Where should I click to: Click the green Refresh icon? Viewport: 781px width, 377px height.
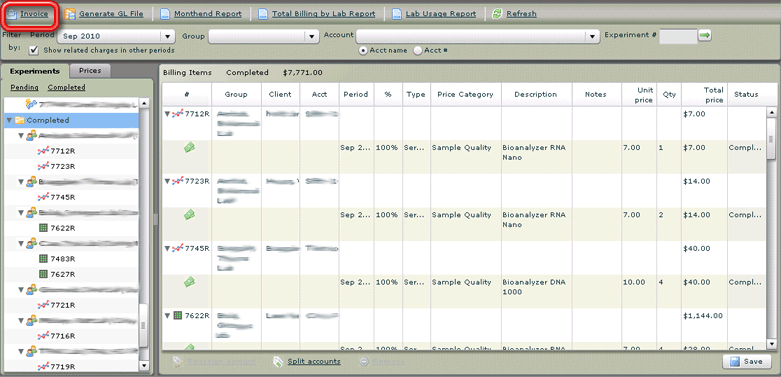tap(497, 14)
